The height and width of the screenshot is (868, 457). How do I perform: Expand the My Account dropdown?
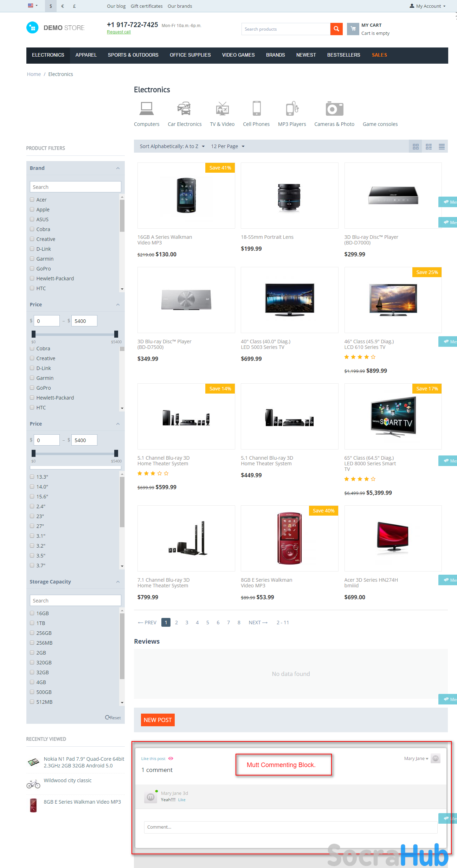427,6
